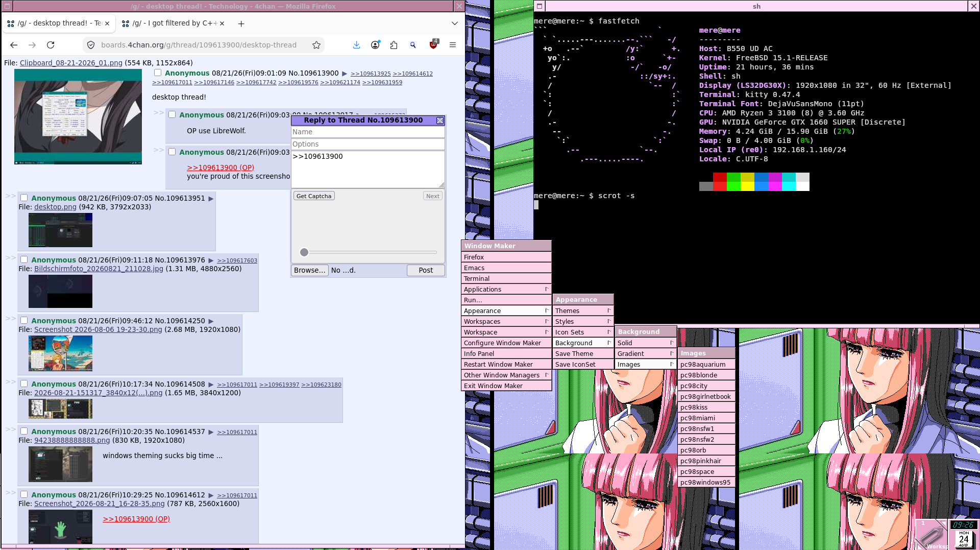Screen dimensions: 980x550
Task: Click the Get Captcha button
Action: [314, 196]
